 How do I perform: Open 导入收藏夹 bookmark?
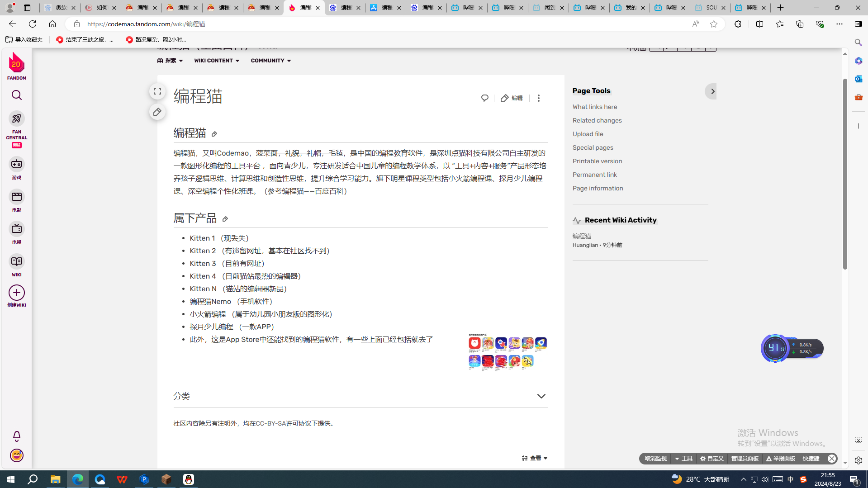(x=24, y=40)
